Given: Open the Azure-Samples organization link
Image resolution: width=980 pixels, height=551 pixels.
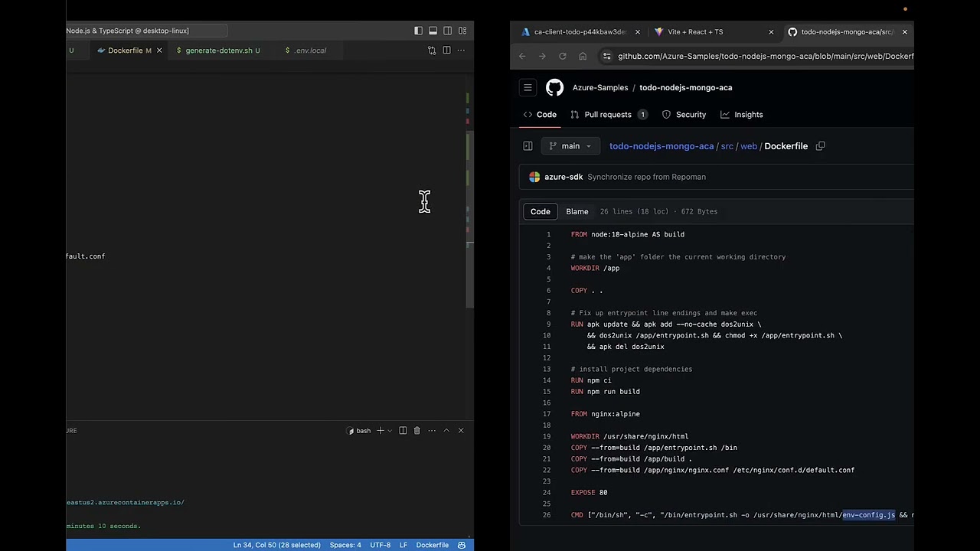Looking at the screenshot, I should (x=600, y=88).
